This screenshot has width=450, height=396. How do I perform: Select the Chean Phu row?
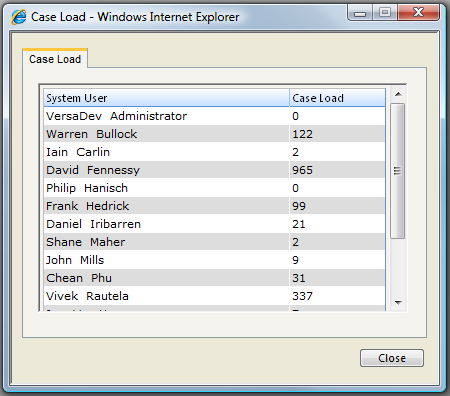coord(215,278)
